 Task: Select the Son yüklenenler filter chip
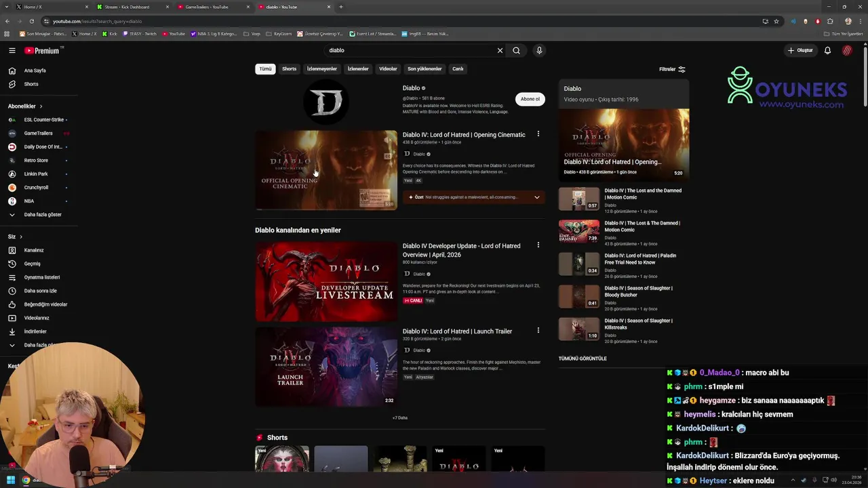click(425, 69)
